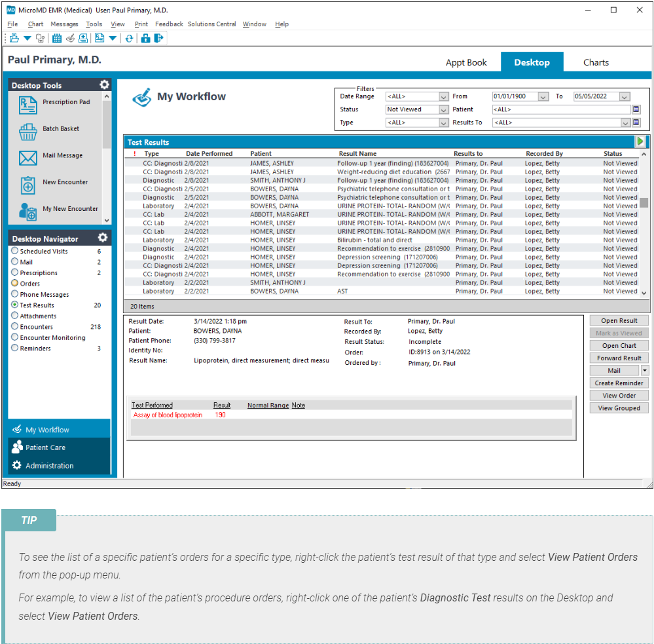
Task: Switch to the Charts tab
Action: coord(596,62)
